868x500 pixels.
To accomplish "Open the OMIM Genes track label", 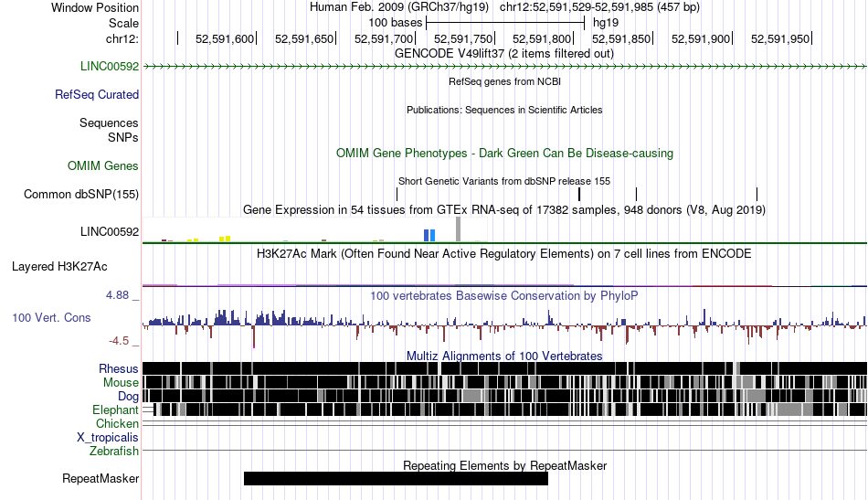I will 103,166.
